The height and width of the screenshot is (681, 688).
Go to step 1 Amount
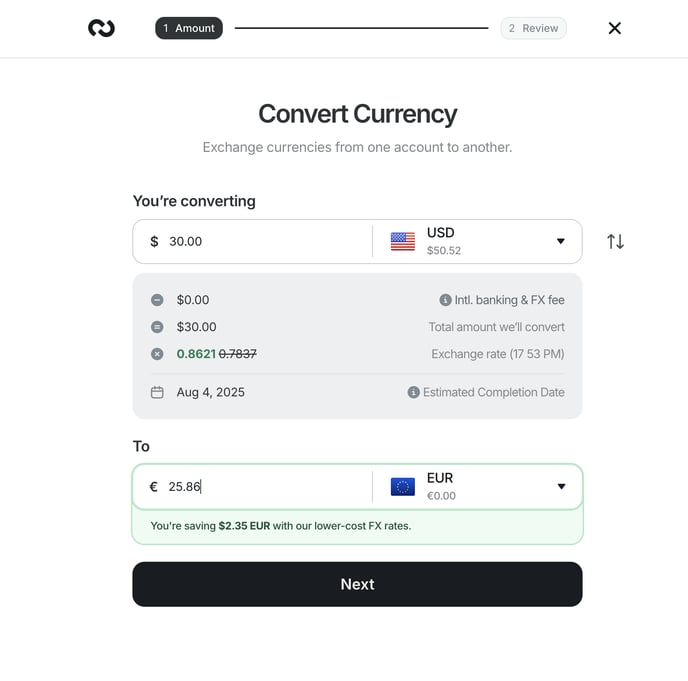(189, 28)
